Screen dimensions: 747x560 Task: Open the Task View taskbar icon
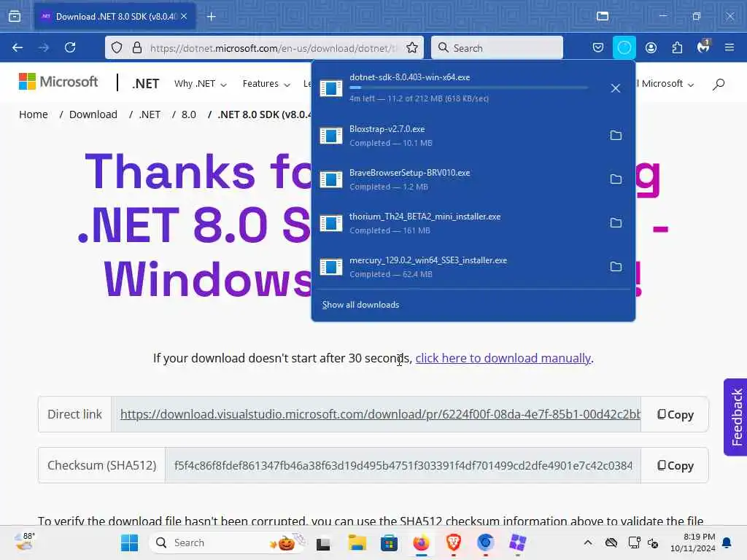[323, 543]
